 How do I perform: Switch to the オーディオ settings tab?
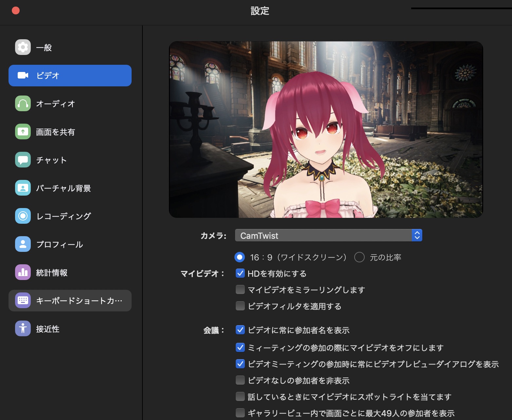pyautogui.click(x=70, y=104)
